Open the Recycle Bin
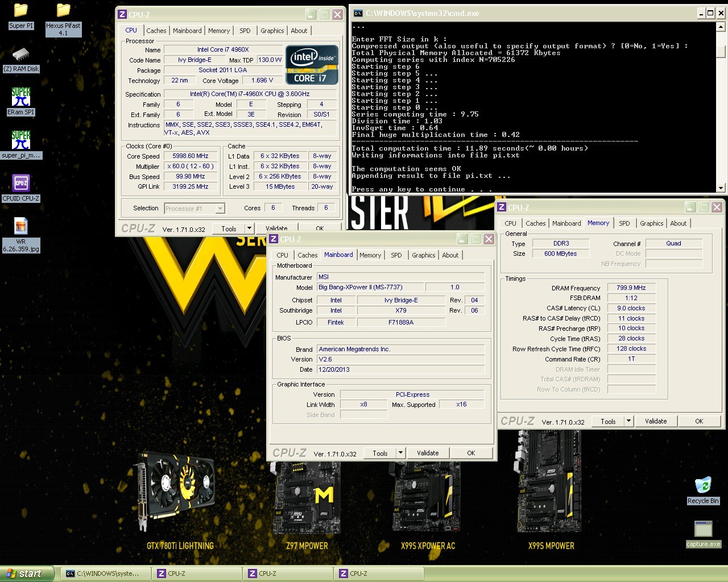The height and width of the screenshot is (582, 728). coord(703,490)
